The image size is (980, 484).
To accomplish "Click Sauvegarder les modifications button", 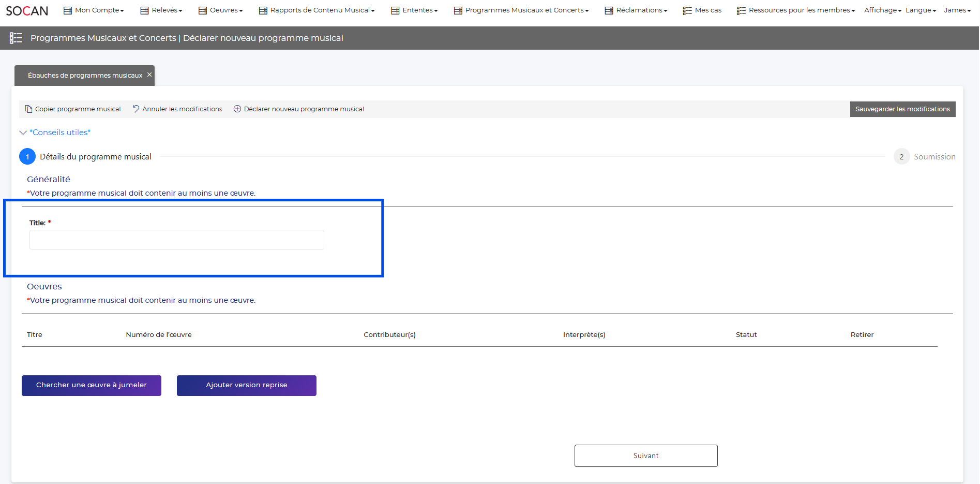I will (x=902, y=109).
